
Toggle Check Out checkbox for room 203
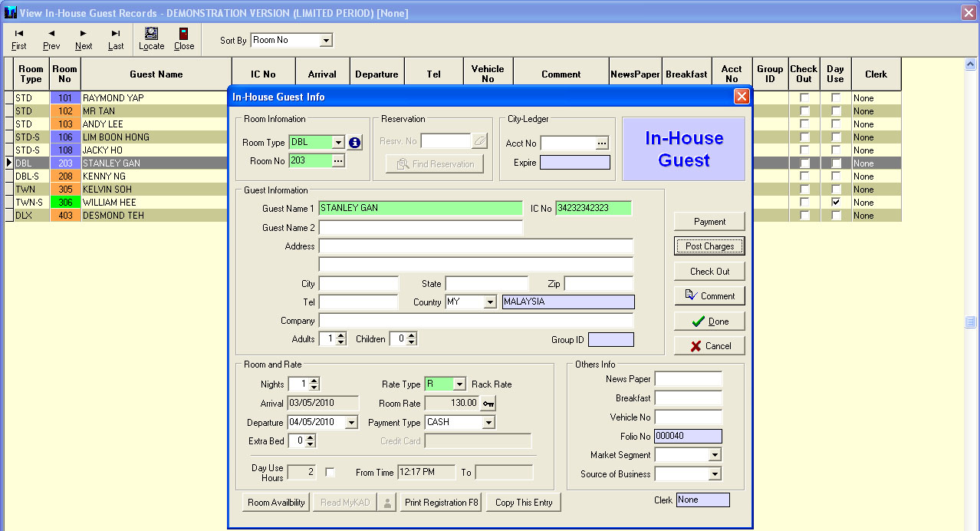804,163
